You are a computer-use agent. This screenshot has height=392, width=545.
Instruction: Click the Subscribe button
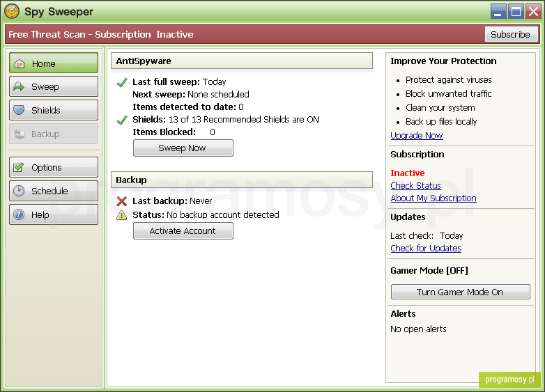point(512,34)
